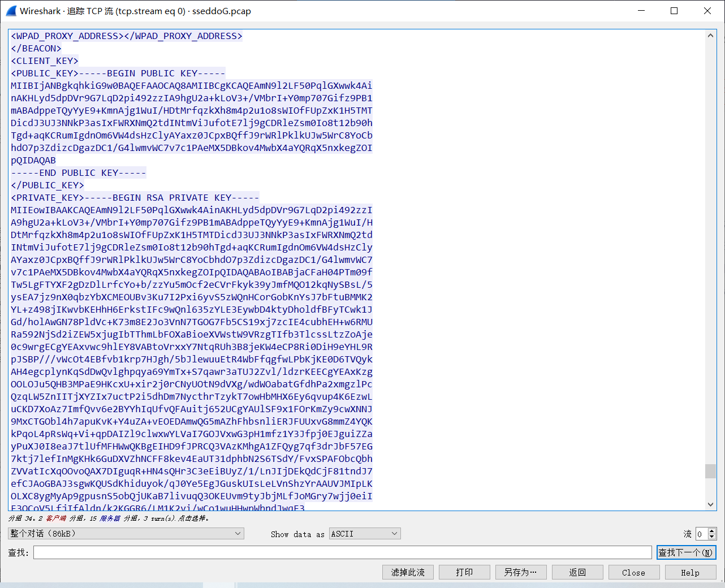Click the 滤掉此流 filter out stream button
Screen dimensions: 725x588
408,572
